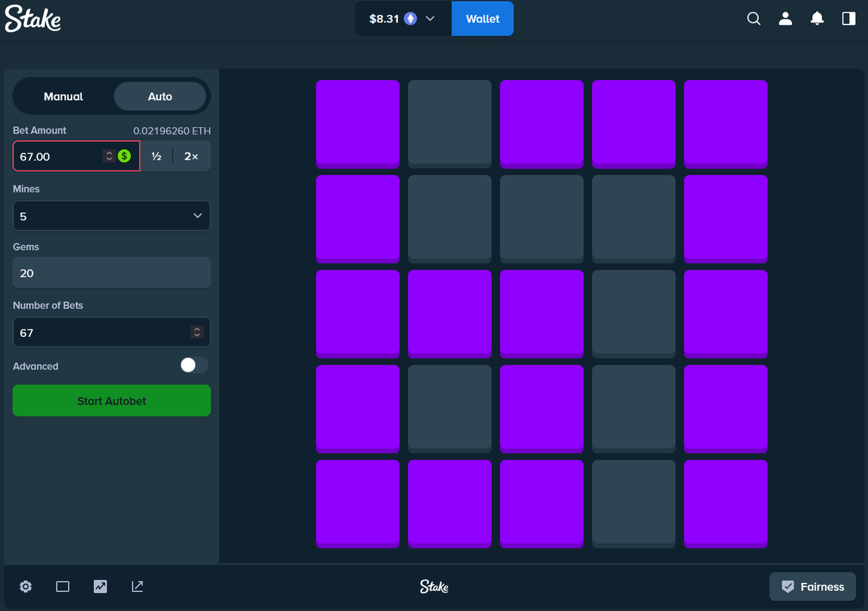Screen dimensions: 868x611
Task: Open the side panel icon at top right
Action: [x=848, y=18]
